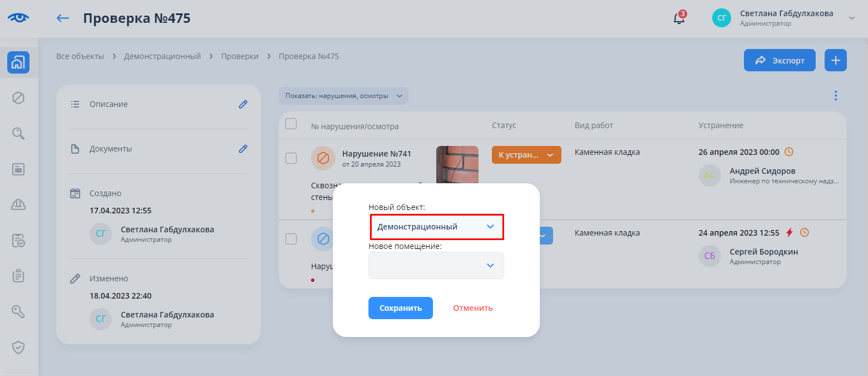Open the magnifier search icon in sidebar
This screenshot has height=376, width=868.
click(18, 133)
